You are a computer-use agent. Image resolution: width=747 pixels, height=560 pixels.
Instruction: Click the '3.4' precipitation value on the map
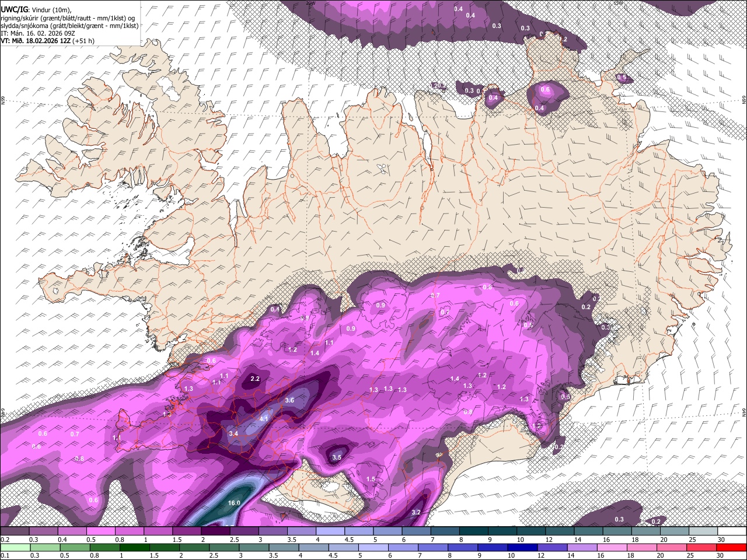[x=233, y=433]
